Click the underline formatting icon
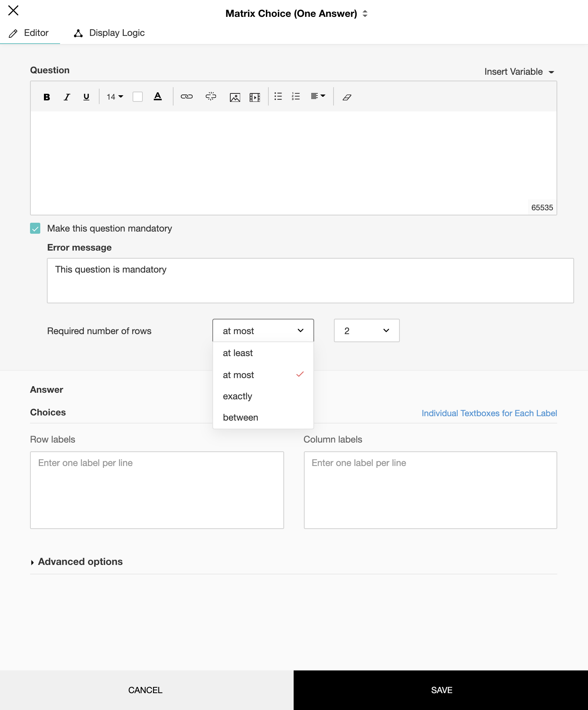Image resolution: width=588 pixels, height=710 pixels. click(86, 97)
